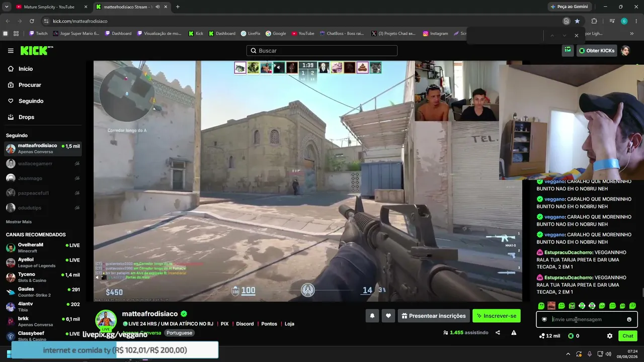The image size is (644, 362).
Task: Click the chat message input field
Action: (587, 319)
